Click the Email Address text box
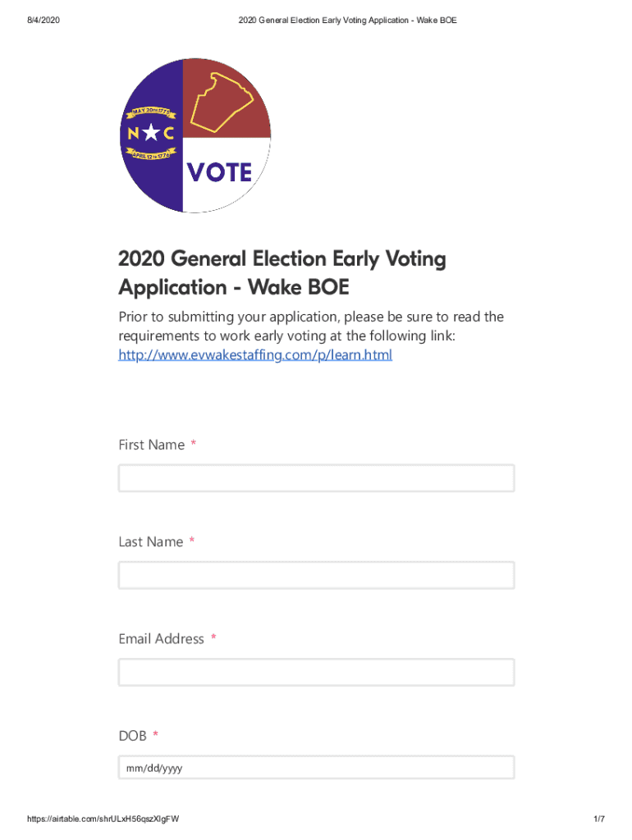The width and height of the screenshot is (632, 840). point(316,672)
